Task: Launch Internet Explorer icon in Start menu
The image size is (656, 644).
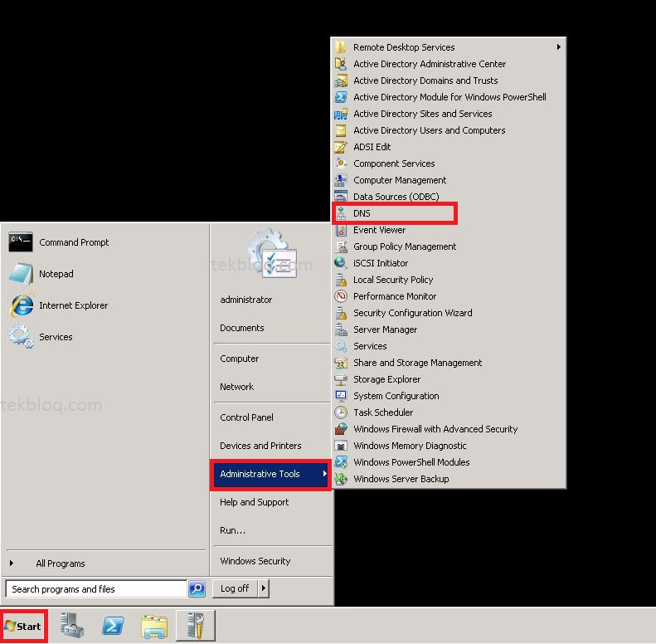Action: [22, 305]
